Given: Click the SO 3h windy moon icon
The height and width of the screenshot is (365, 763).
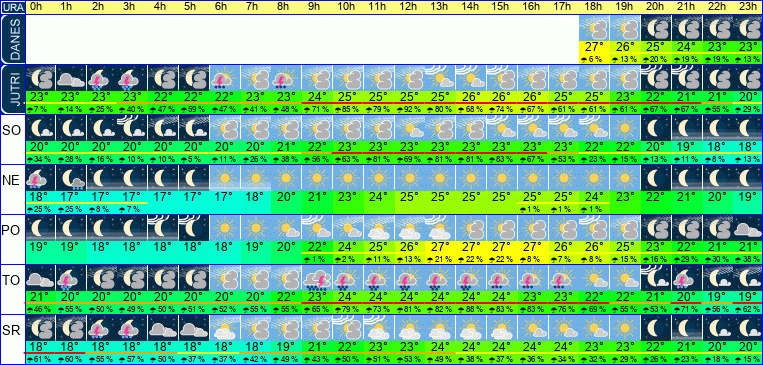Looking at the screenshot, I should click(x=132, y=128).
